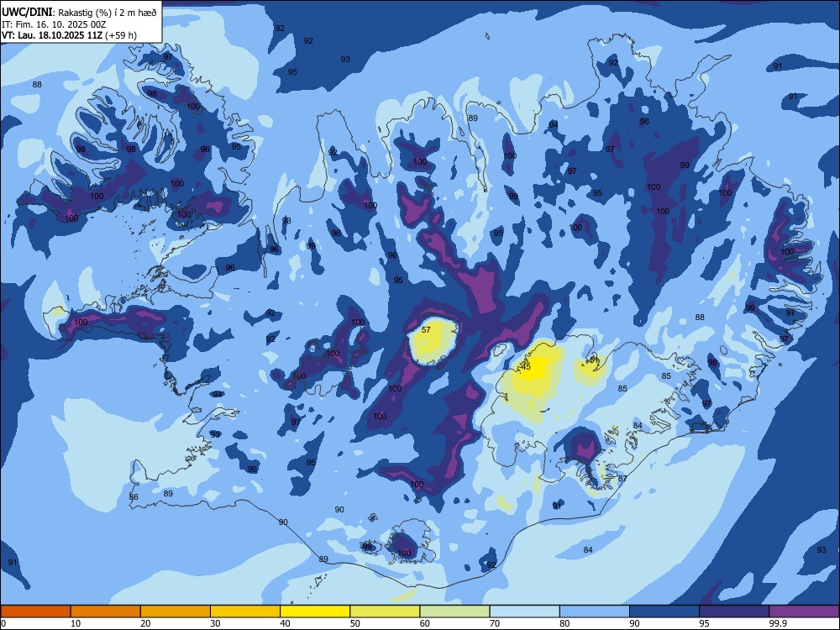Select the pale blue 70–80 legend swatch
This screenshot has height=630, width=840.
[x=525, y=612]
